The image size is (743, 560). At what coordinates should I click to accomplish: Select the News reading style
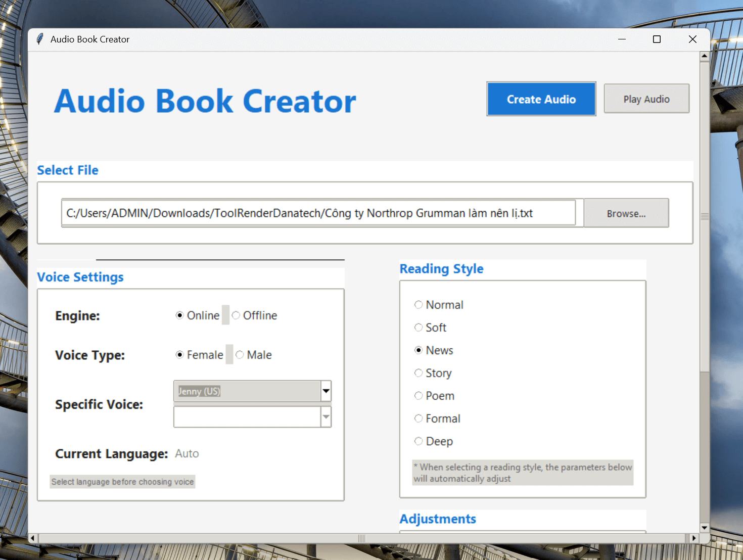click(x=434, y=350)
